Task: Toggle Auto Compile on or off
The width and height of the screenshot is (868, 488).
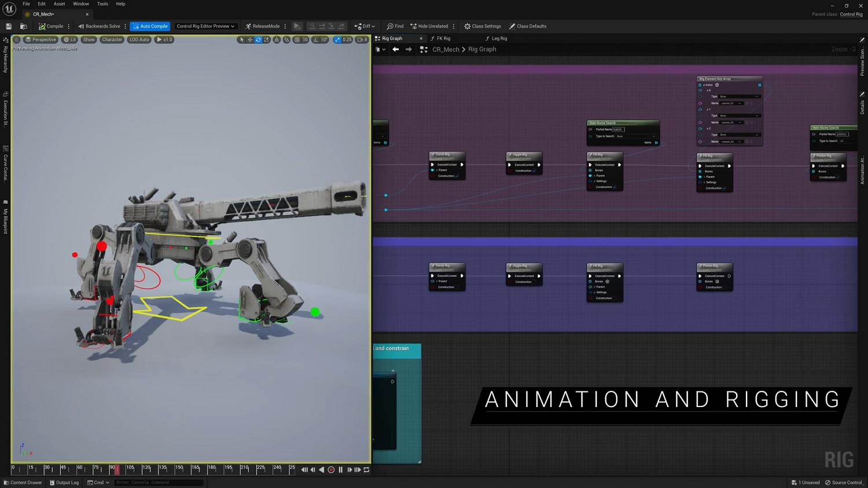Action: pos(150,26)
